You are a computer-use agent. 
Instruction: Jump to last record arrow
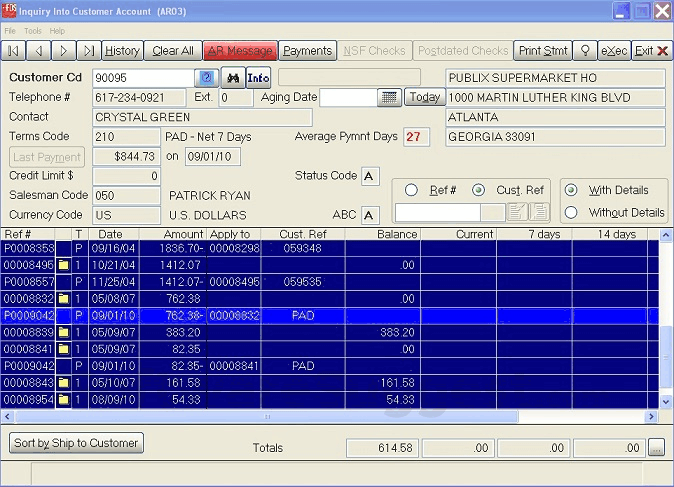(88, 51)
